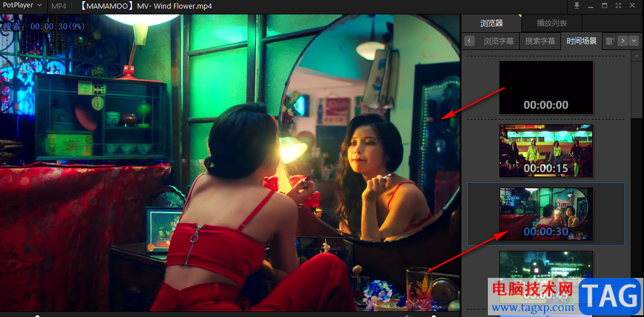The image size is (644, 317).
Task: Switch the player to full screen mode
Action: click(619, 5)
